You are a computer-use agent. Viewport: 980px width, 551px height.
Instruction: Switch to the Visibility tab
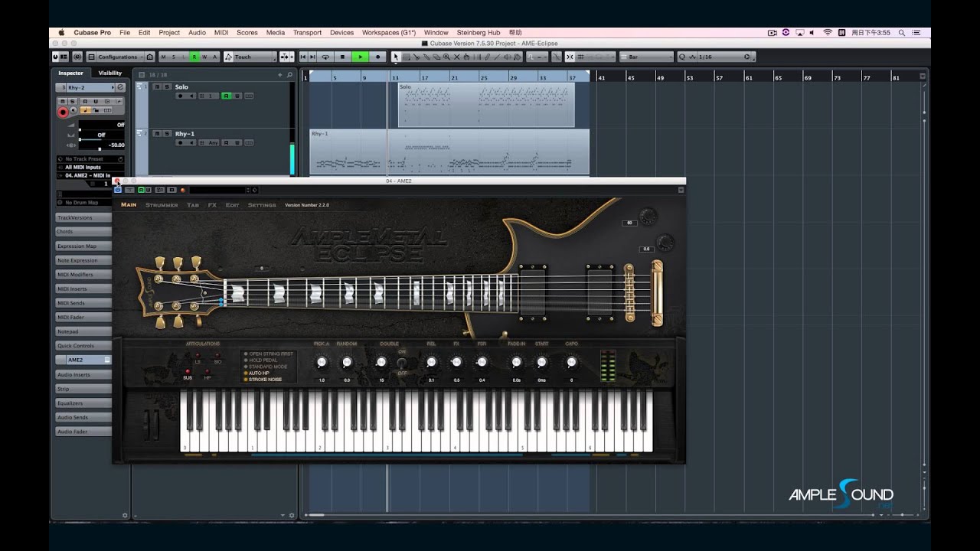pyautogui.click(x=109, y=73)
